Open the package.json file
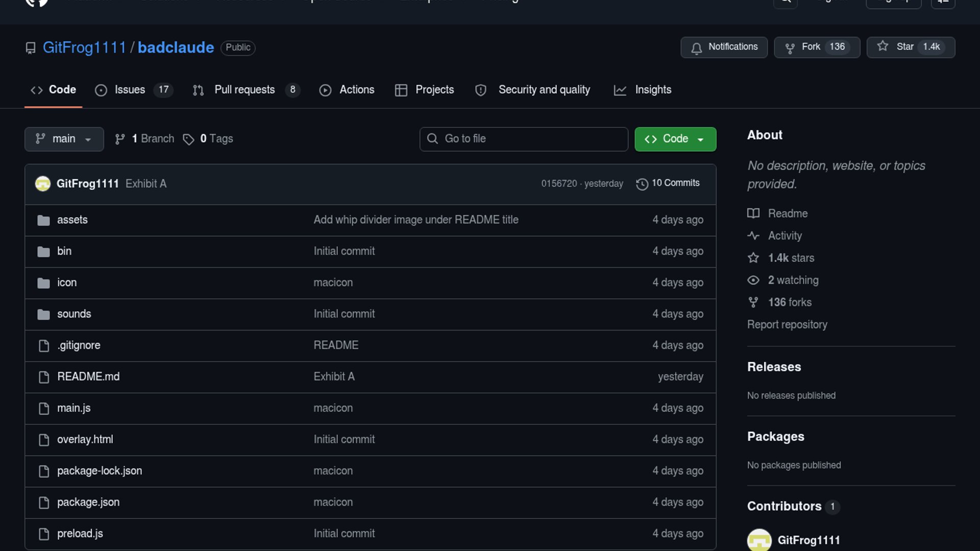 tap(88, 503)
